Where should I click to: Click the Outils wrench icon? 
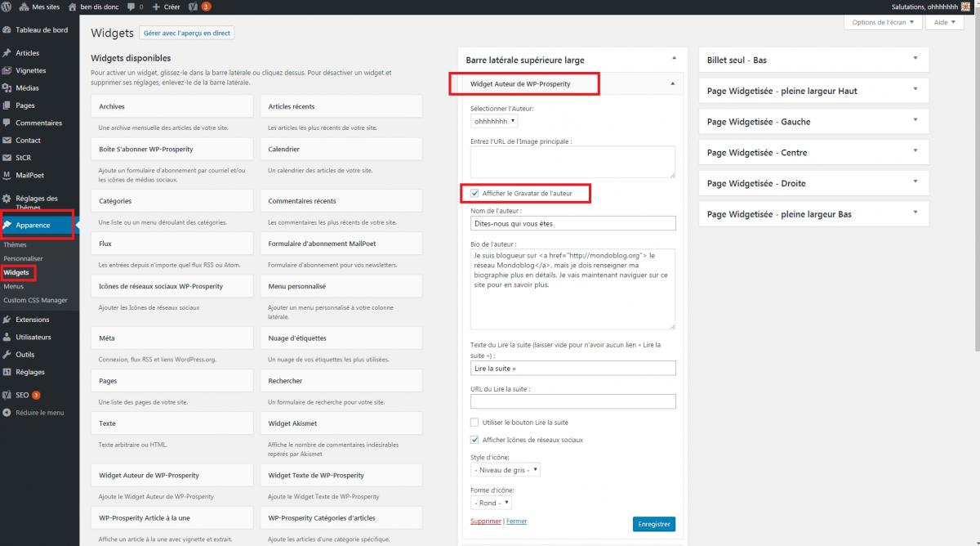[7, 355]
